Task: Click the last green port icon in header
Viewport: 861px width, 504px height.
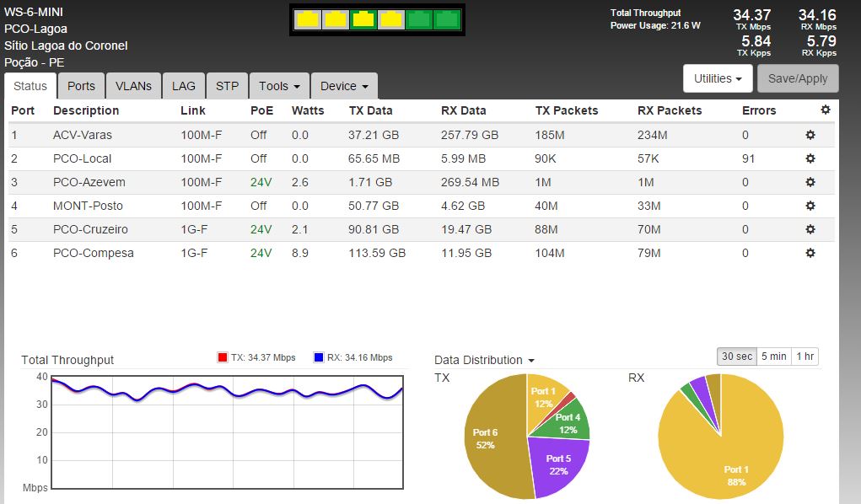Action: pos(444,19)
